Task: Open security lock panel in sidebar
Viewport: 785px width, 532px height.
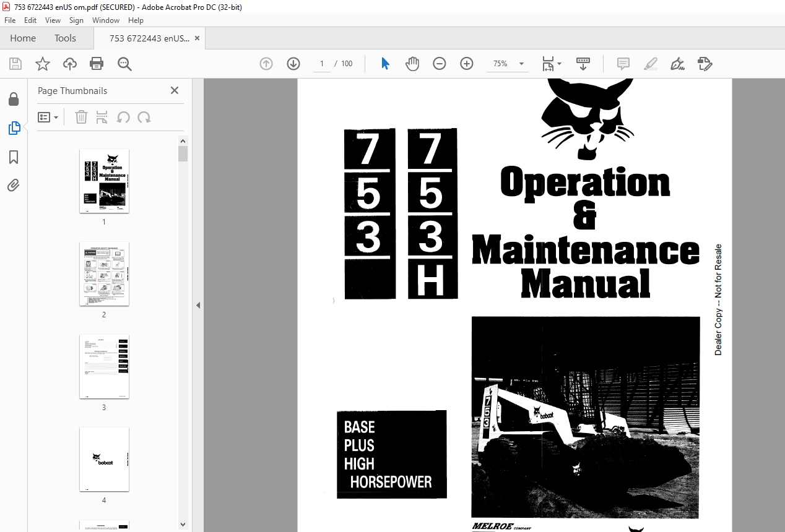Action: coord(14,99)
